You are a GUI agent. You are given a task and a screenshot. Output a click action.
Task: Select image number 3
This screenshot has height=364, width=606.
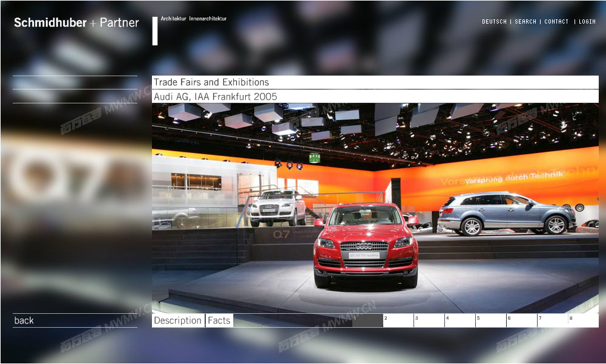coord(429,320)
